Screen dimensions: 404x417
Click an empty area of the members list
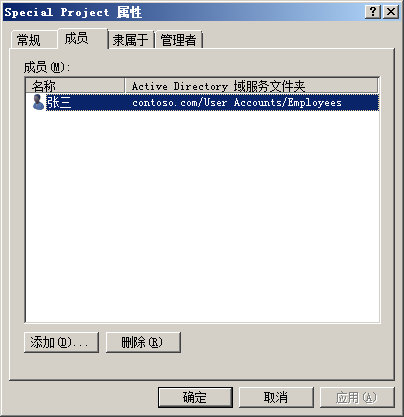tap(202, 217)
